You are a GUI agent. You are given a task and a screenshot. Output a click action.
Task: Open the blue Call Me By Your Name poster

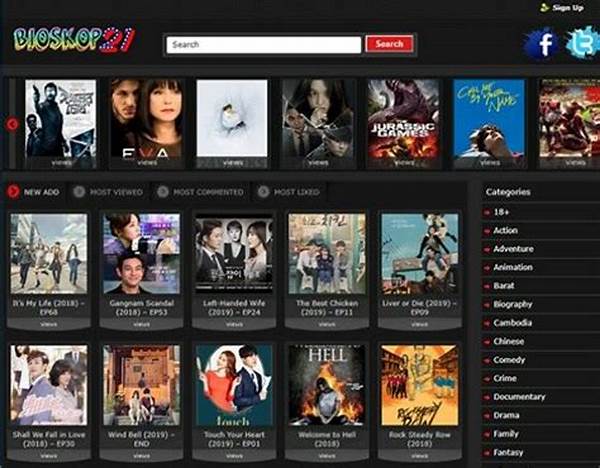[489, 118]
